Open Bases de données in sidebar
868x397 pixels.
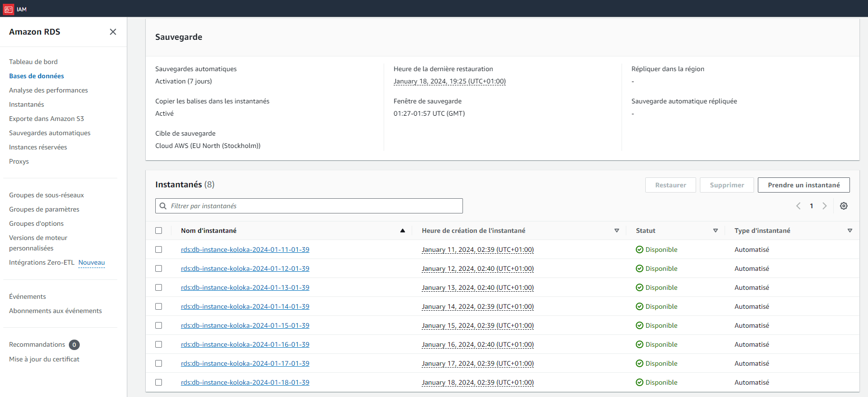(x=37, y=76)
